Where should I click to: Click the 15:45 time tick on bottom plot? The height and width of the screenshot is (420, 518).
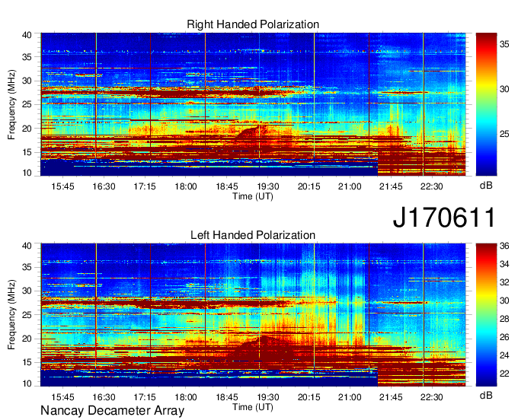tap(62, 396)
